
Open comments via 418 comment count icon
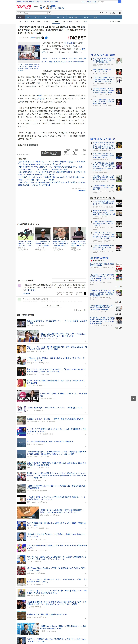[x=32, y=38]
